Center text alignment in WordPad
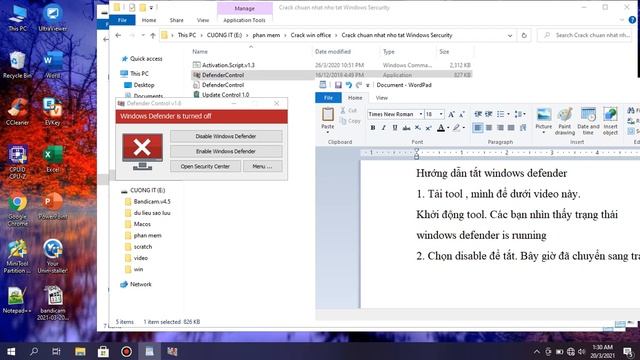This screenshot has width=640, height=360. click(489, 128)
